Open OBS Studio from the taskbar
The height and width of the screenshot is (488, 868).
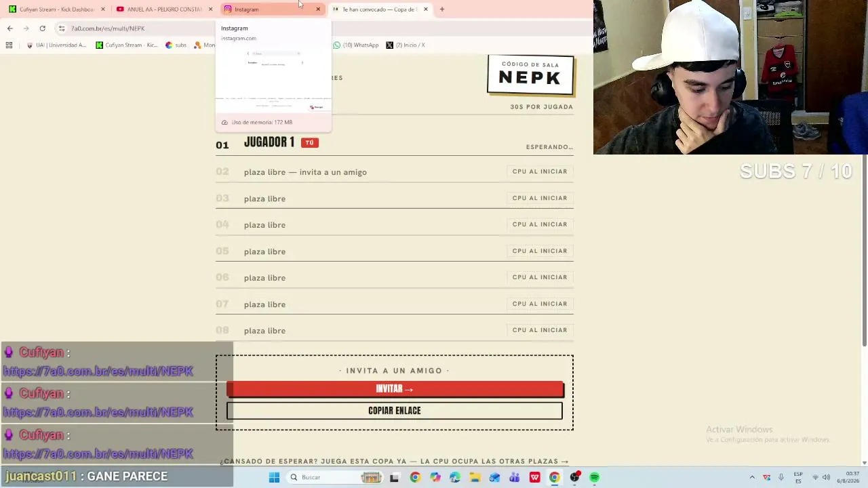574,477
